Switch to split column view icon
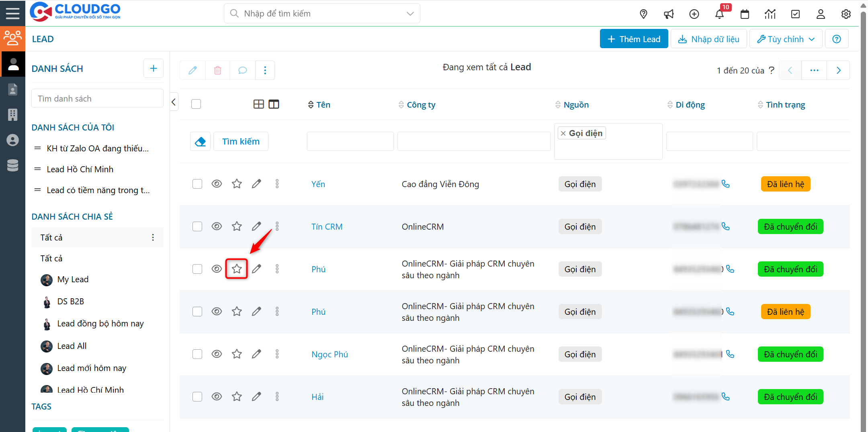Image resolution: width=868 pixels, height=432 pixels. (274, 104)
